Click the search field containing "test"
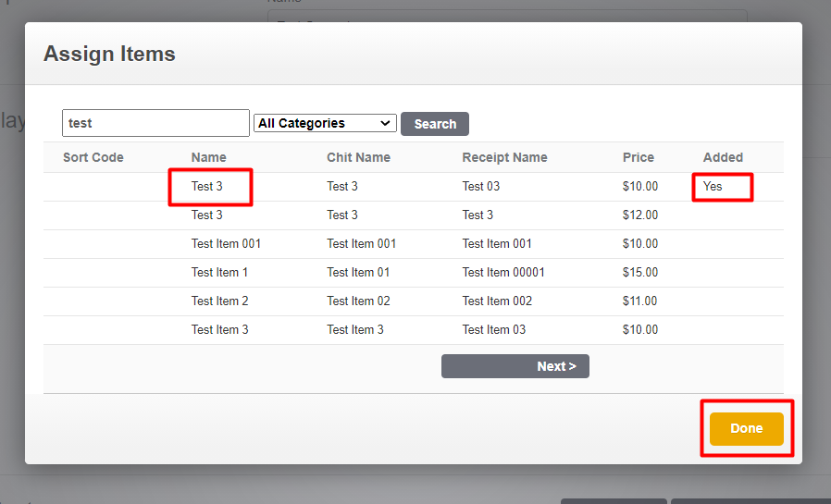This screenshot has width=831, height=504. tap(155, 123)
